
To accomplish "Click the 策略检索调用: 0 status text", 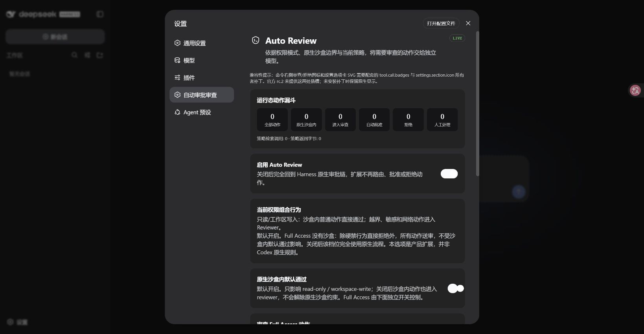I will tap(272, 139).
